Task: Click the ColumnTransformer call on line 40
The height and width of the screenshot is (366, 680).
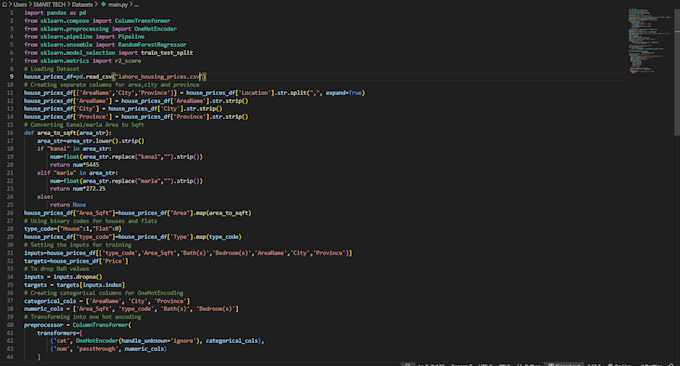Action: tap(101, 325)
